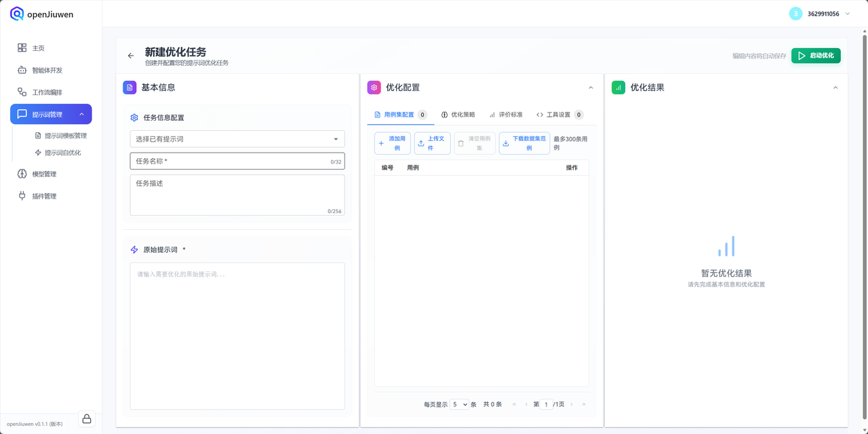Click the back arrow beside 新建优化任务
868x434 pixels.
point(131,56)
